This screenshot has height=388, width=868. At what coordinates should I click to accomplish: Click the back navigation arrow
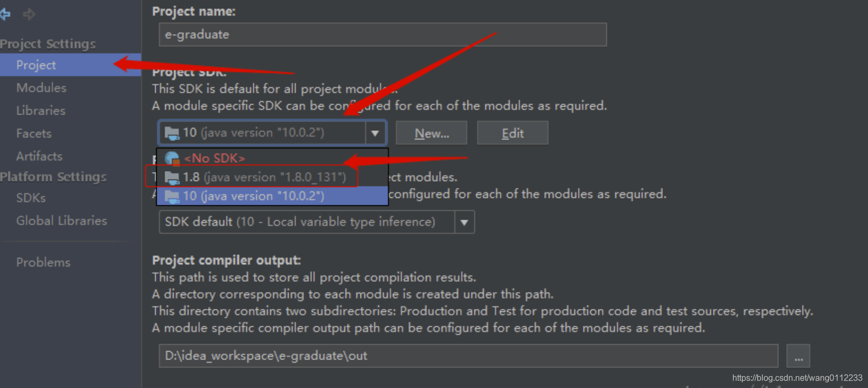(x=5, y=14)
